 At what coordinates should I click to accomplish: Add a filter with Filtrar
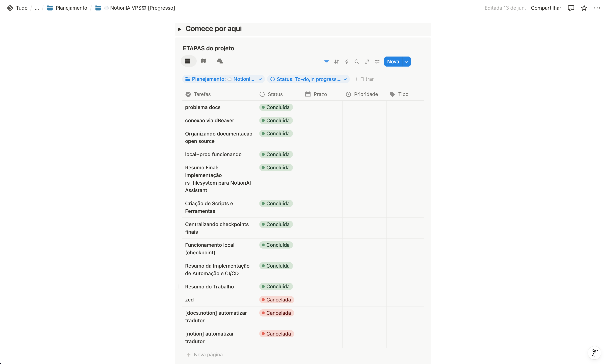pyautogui.click(x=364, y=79)
